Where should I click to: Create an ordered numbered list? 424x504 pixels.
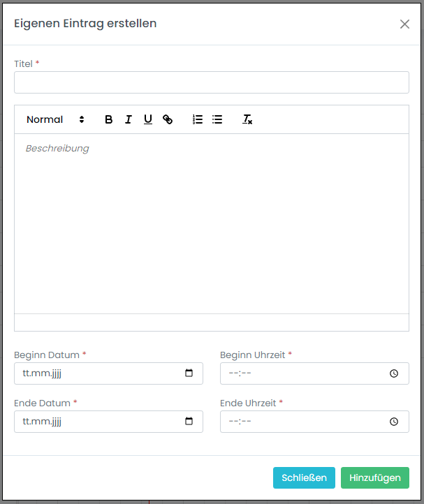click(x=198, y=119)
